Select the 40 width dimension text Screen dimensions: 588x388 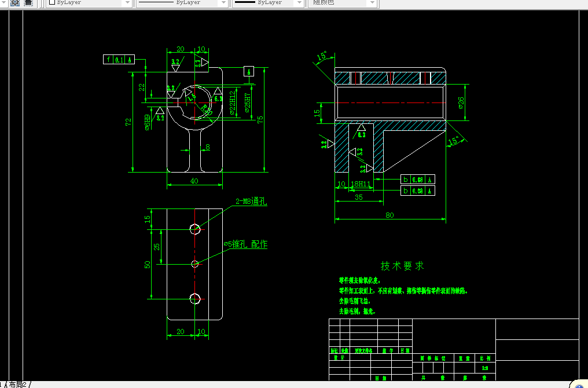click(194, 181)
